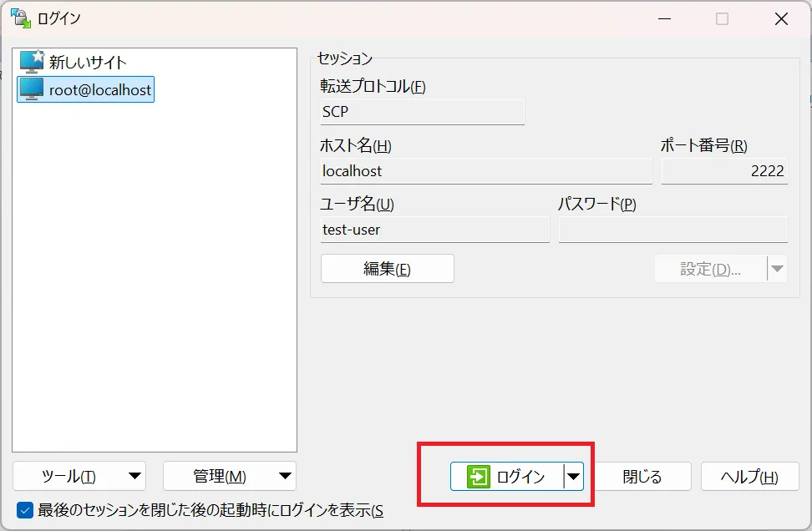The height and width of the screenshot is (531, 812).
Task: Click the green arrow icon on ログイン button
Action: coord(478,476)
